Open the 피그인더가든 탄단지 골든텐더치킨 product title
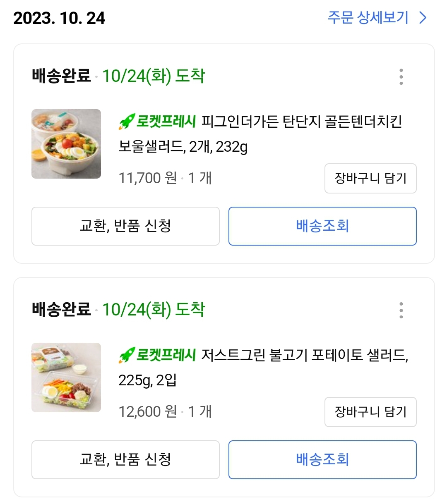Viewport: 447px width, 504px height. tap(301, 122)
